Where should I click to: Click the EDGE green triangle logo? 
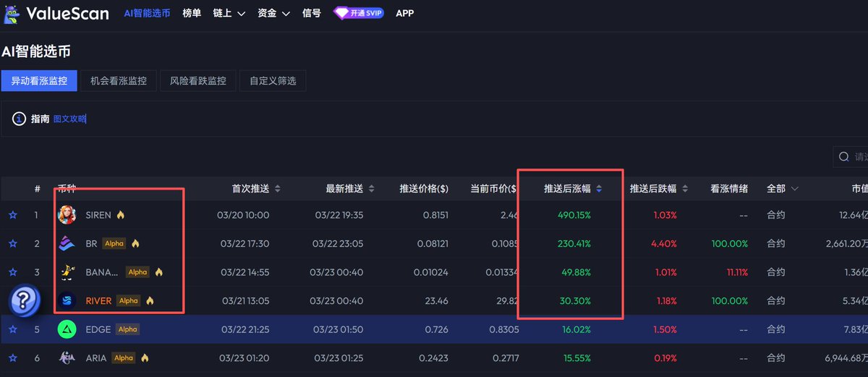click(67, 329)
